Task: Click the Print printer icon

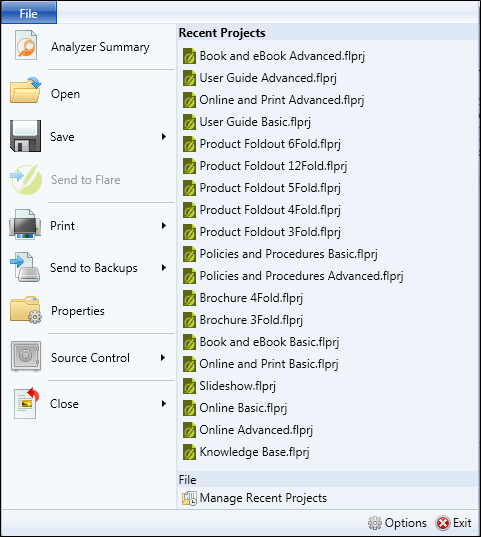Action: click(25, 225)
